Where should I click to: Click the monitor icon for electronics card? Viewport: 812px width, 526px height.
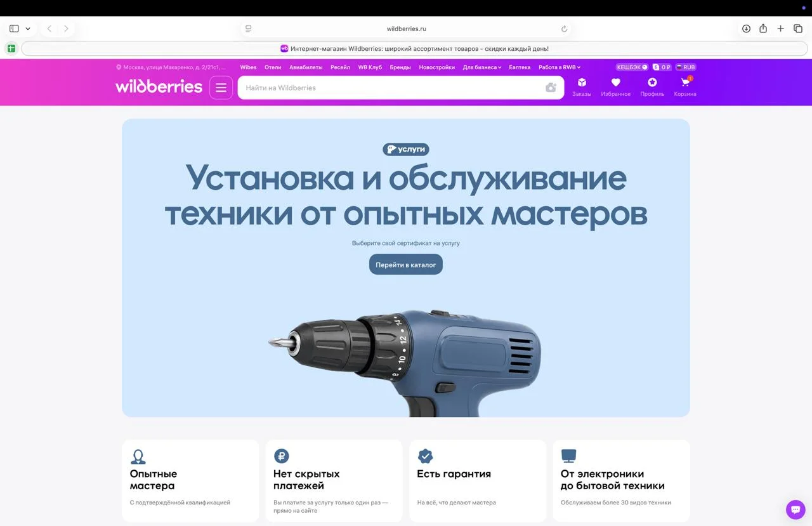[568, 456]
